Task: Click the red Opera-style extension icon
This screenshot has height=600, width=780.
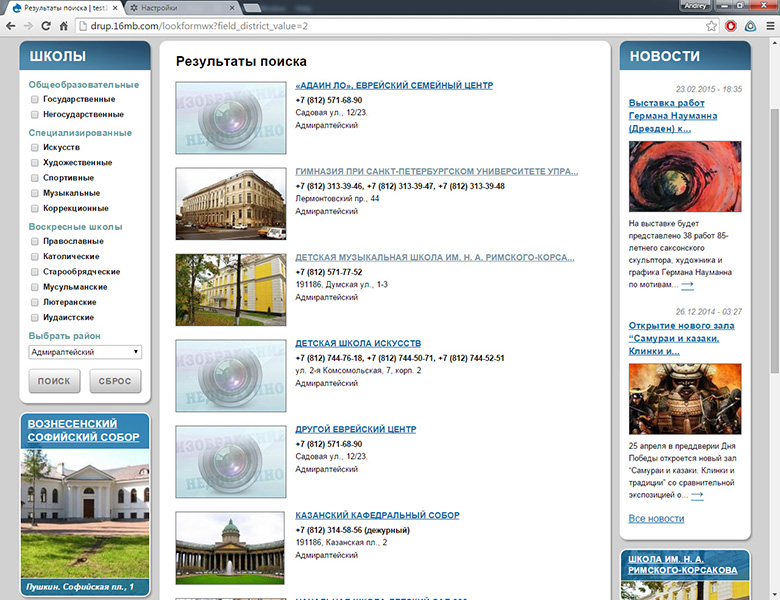Action: coord(731,26)
